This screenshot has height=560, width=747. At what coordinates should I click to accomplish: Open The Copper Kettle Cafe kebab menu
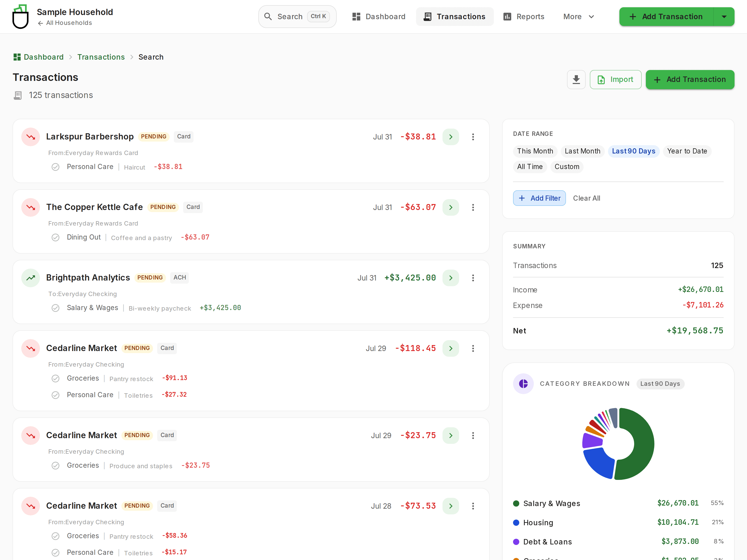click(473, 207)
